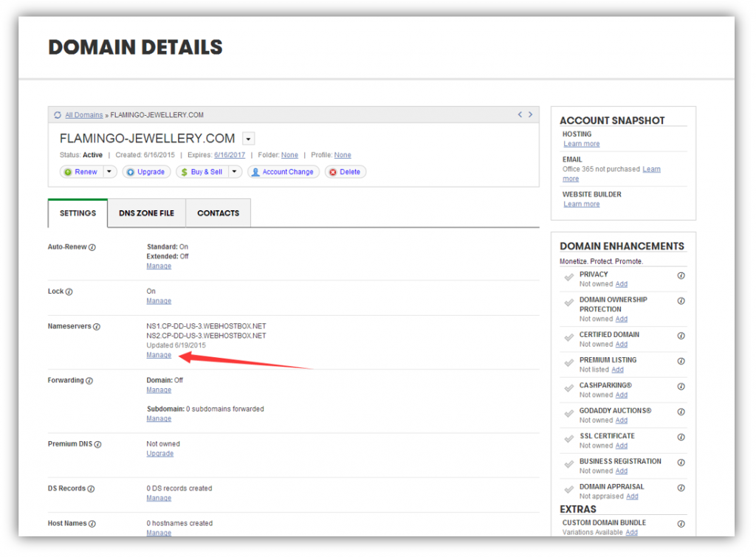
Task: Click Domain Ownership Protection info icon
Action: click(681, 301)
